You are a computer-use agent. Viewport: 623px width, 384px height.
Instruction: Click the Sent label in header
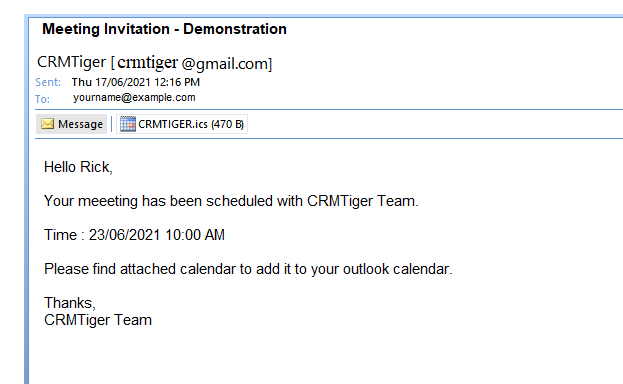[x=48, y=82]
